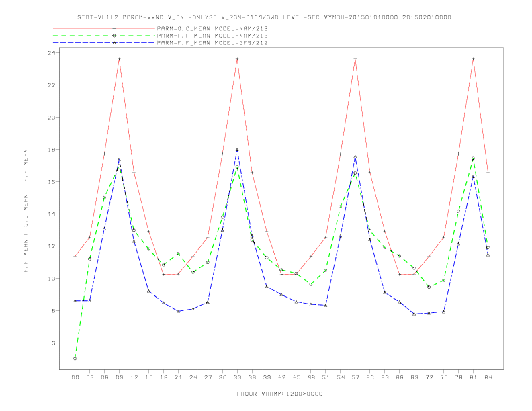
Task: Click green circle data point at hour 48
Action: (x=311, y=284)
